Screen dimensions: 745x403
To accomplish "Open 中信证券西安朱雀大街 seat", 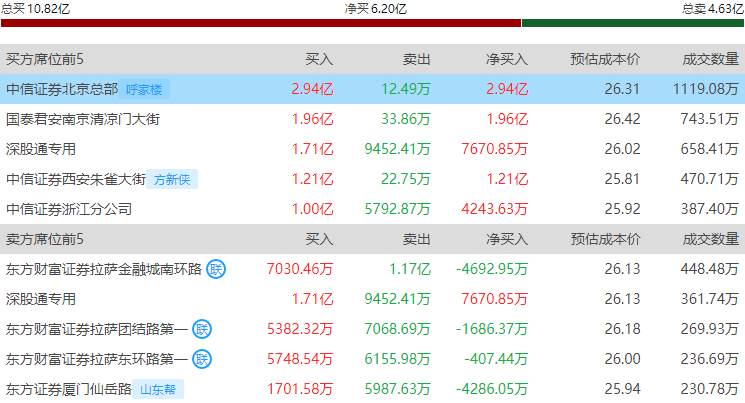I will [x=76, y=179].
